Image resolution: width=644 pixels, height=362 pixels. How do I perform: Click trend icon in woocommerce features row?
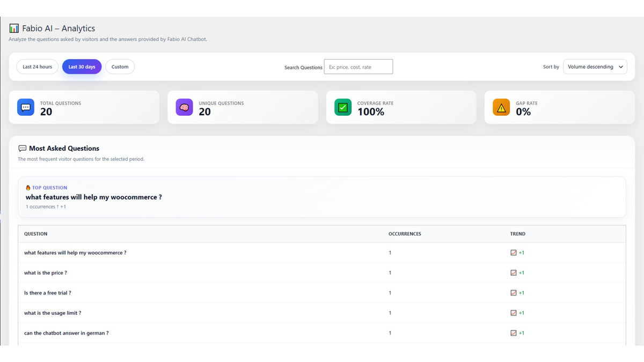514,253
